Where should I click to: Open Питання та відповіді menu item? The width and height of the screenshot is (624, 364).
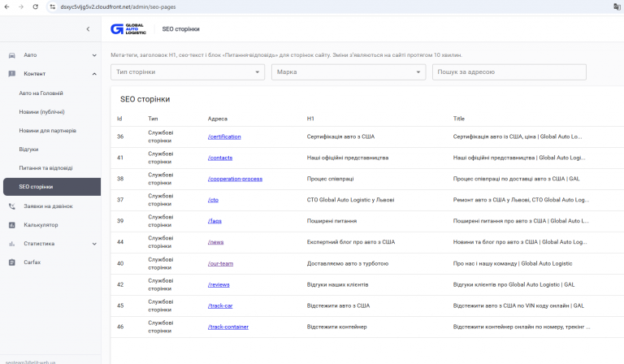[45, 168]
